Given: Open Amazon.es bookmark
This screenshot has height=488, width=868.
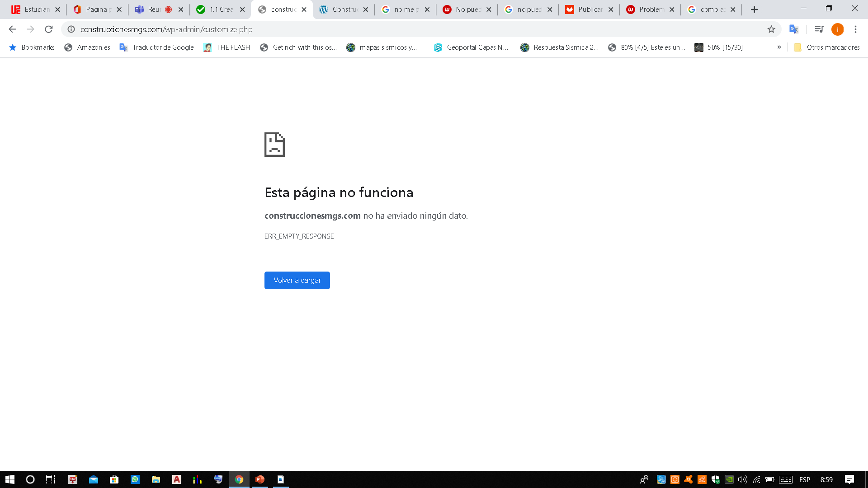Looking at the screenshot, I should tap(87, 47).
